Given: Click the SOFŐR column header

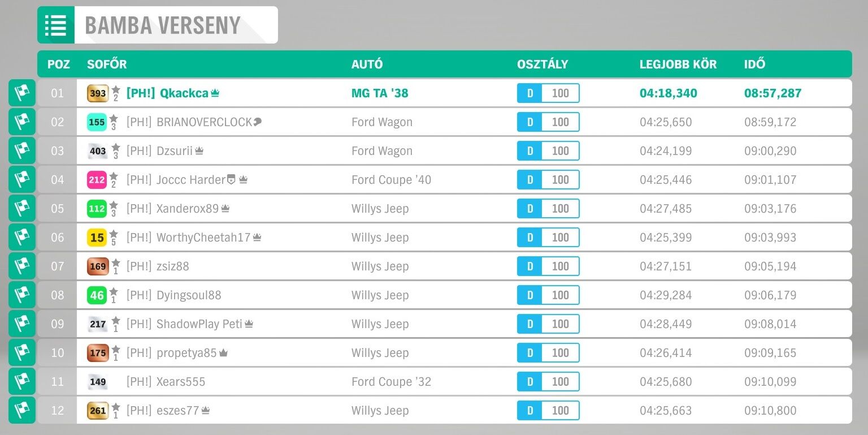Looking at the screenshot, I should tap(107, 64).
